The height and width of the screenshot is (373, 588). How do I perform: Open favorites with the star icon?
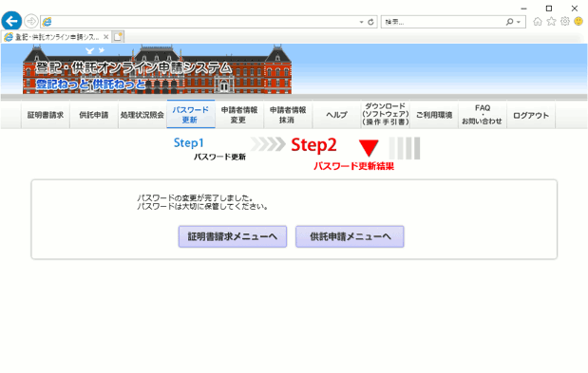point(551,22)
